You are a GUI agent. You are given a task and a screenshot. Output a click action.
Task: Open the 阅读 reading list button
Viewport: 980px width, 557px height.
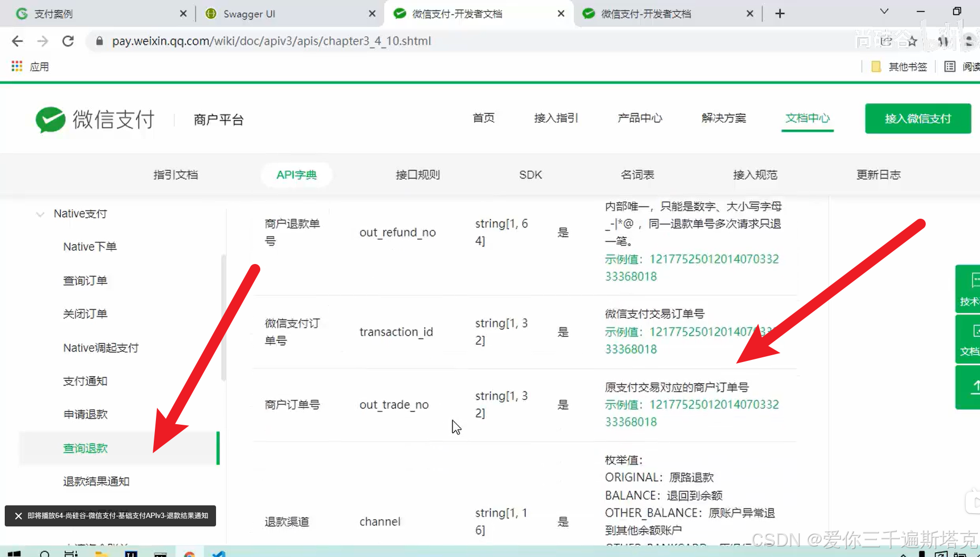click(962, 66)
